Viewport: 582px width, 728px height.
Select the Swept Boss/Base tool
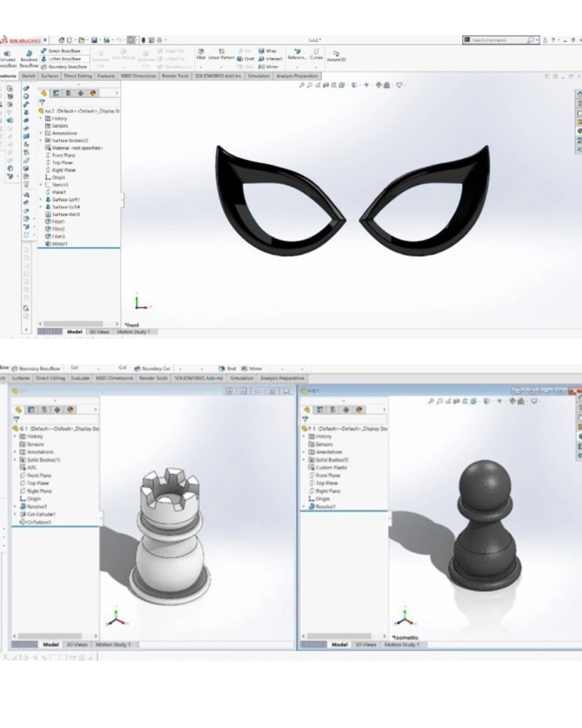click(x=61, y=51)
